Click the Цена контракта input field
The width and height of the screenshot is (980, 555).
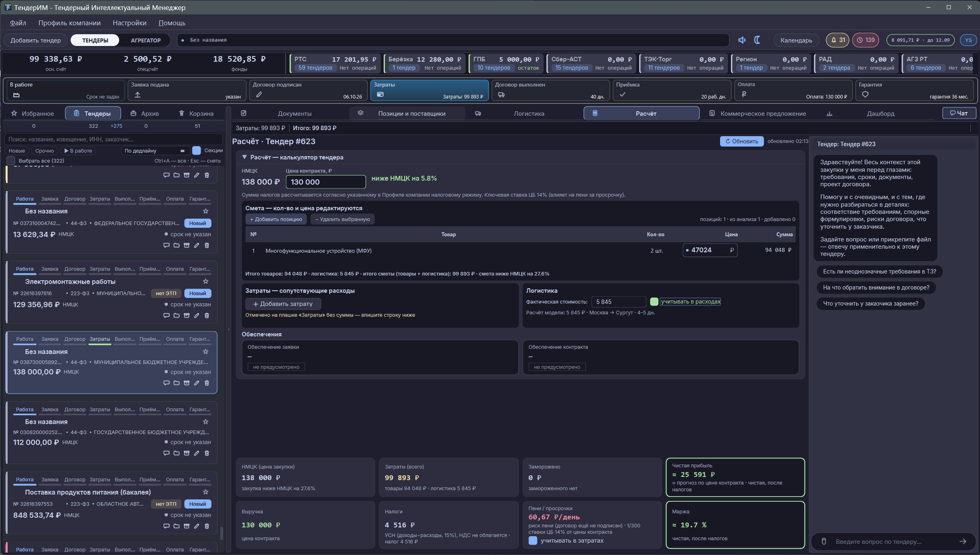(x=326, y=182)
